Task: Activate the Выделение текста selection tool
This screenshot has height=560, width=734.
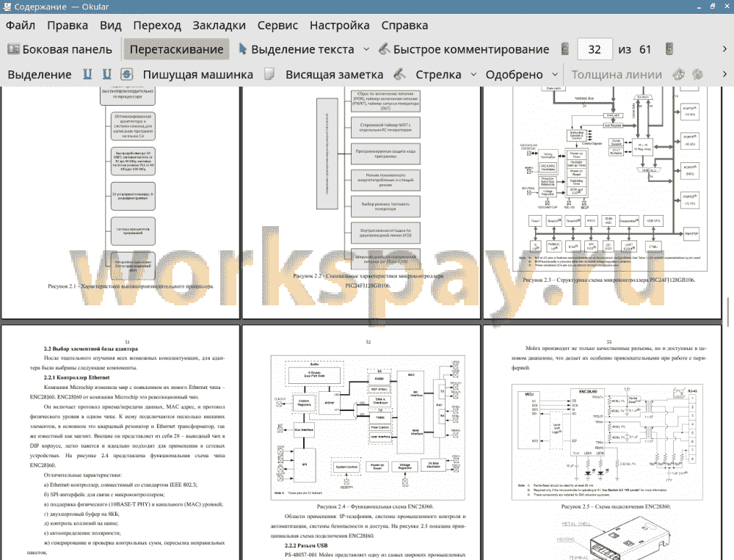Action: (297, 49)
